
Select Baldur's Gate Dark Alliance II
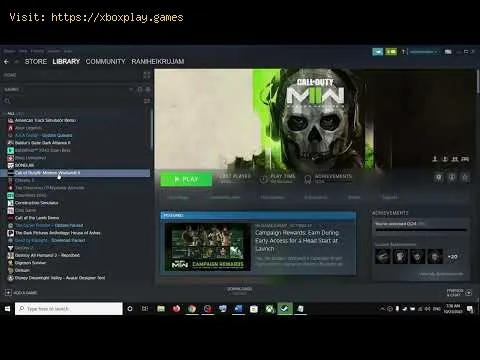(x=43, y=143)
